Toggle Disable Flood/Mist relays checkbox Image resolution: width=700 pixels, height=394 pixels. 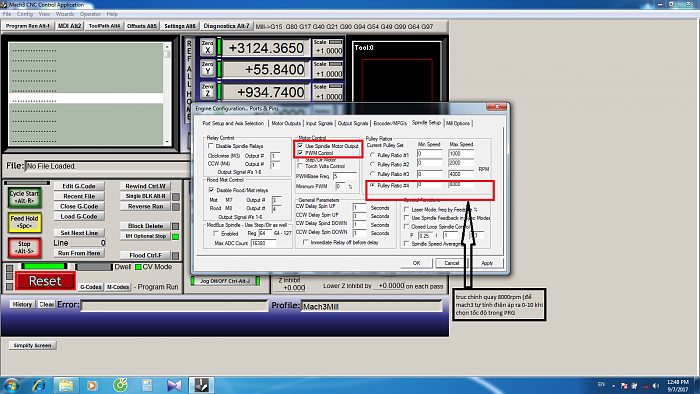click(x=211, y=190)
